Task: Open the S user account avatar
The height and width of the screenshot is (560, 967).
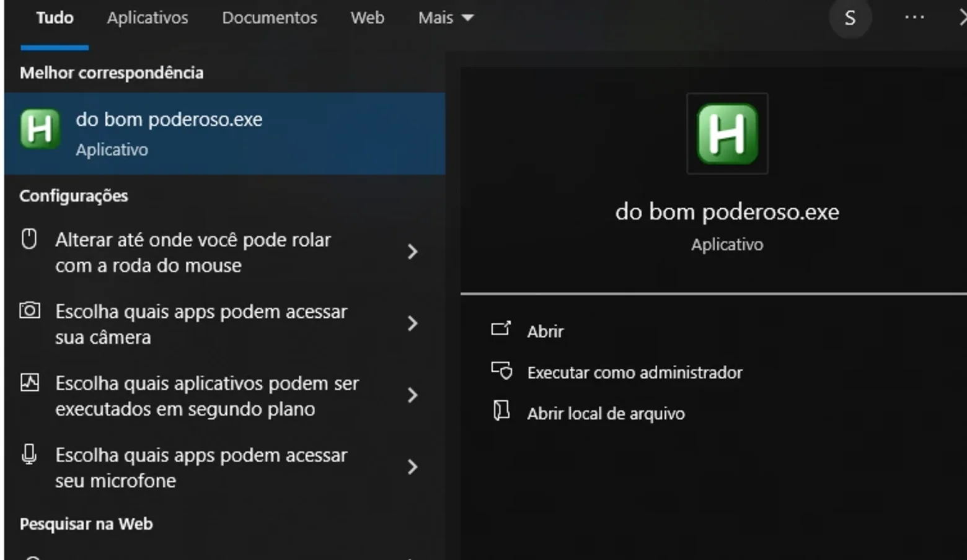Action: (x=850, y=18)
